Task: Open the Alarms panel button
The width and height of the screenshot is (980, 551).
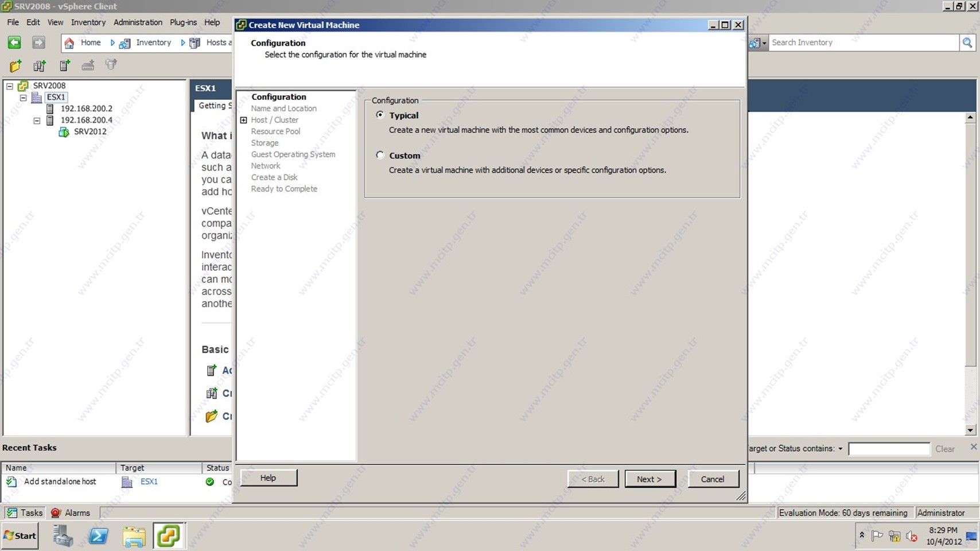Action: click(x=71, y=513)
